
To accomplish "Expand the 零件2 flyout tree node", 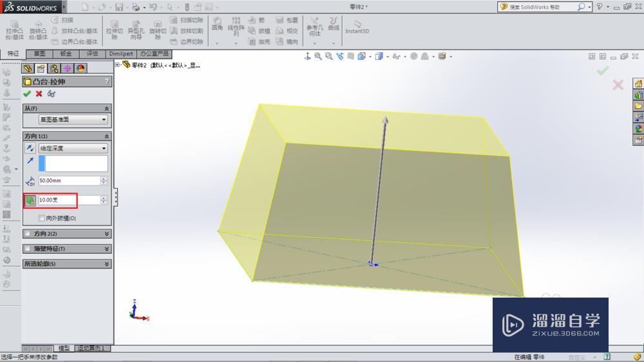I will click(x=117, y=65).
